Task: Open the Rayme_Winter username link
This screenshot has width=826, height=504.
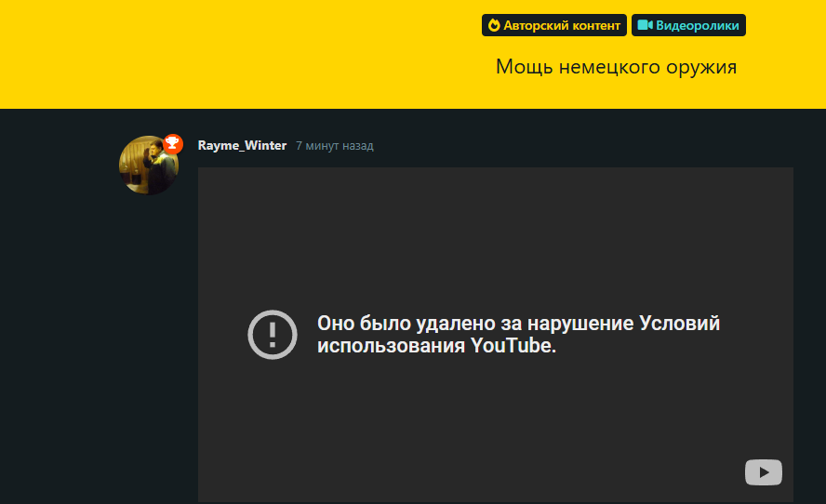Action: click(x=242, y=145)
